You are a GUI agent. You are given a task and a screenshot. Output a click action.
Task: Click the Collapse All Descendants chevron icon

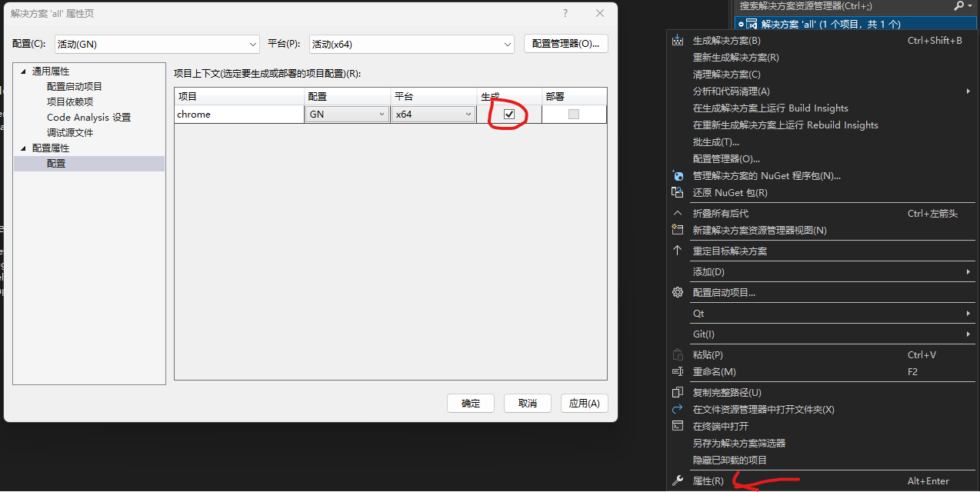click(678, 212)
